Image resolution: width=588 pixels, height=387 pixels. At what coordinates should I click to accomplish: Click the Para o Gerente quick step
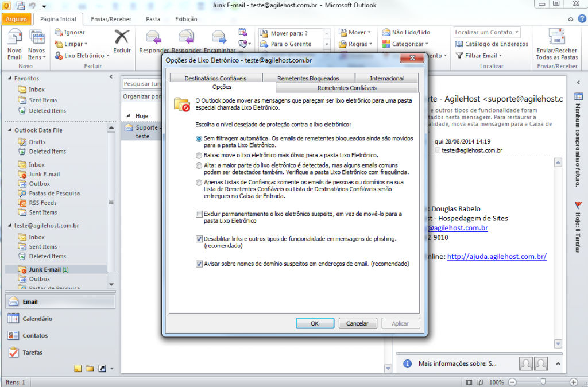click(x=291, y=44)
